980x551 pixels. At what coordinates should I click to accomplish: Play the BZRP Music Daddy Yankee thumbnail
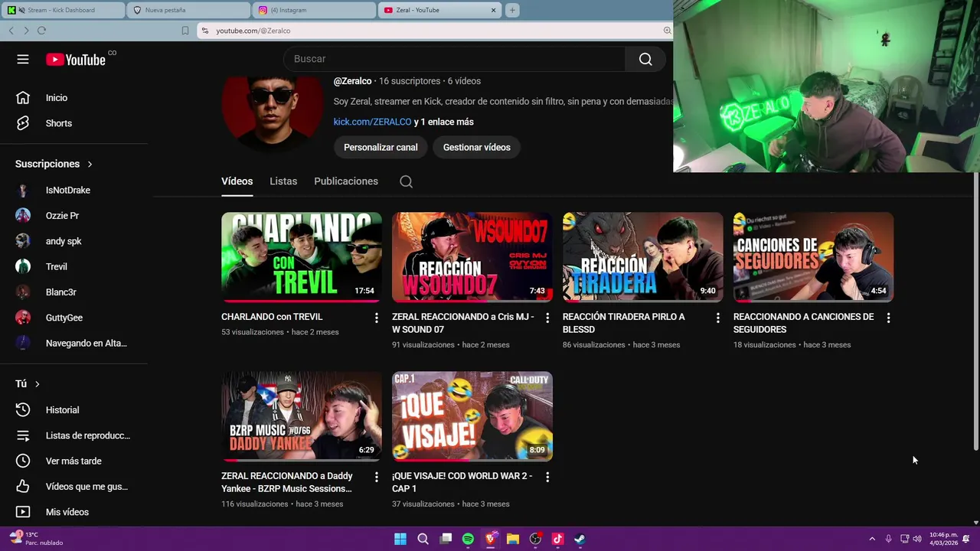pos(302,416)
